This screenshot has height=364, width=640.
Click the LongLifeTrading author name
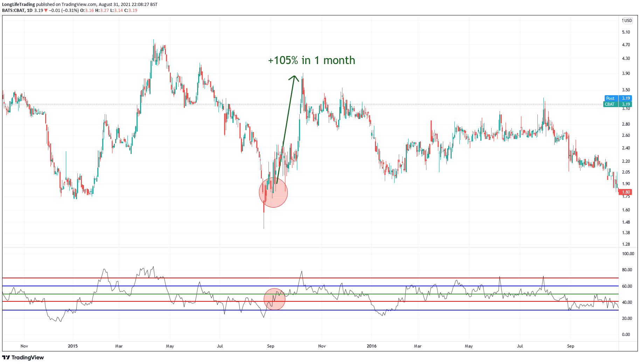19,5
